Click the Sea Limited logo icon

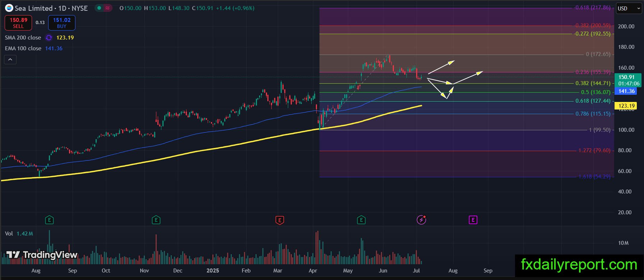click(x=9, y=8)
